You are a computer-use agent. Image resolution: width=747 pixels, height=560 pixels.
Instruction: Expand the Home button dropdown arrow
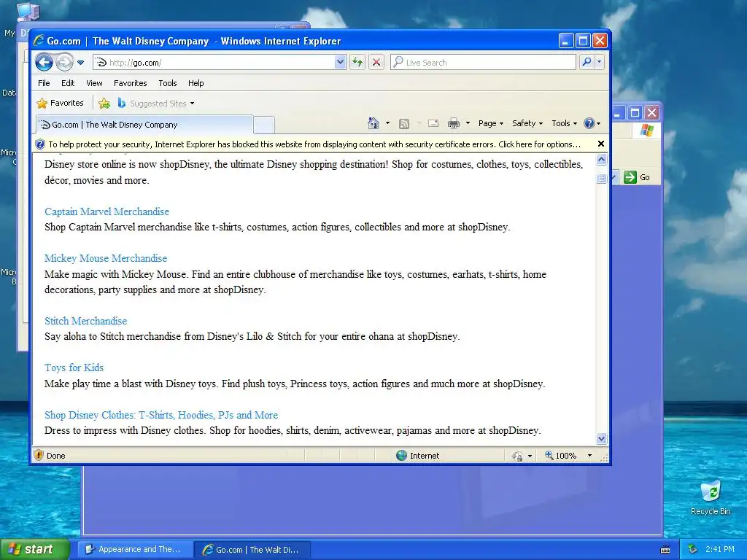(x=387, y=123)
